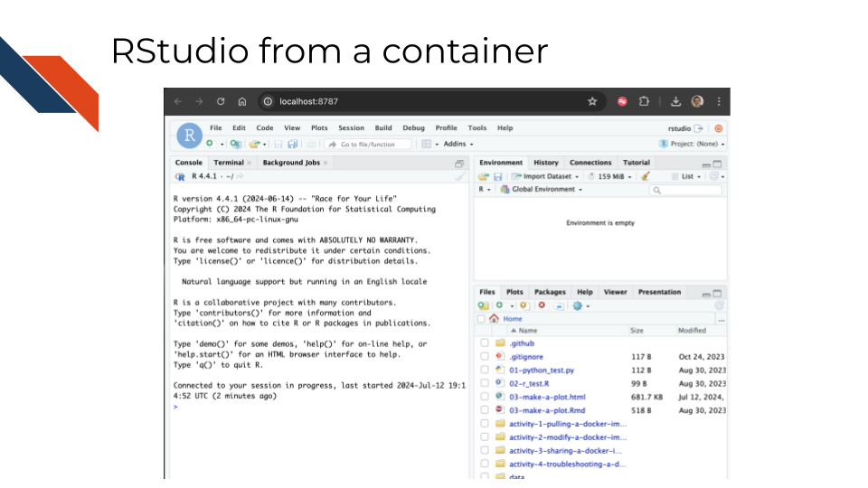Open browser downloads
868x488 pixels.
[676, 101]
